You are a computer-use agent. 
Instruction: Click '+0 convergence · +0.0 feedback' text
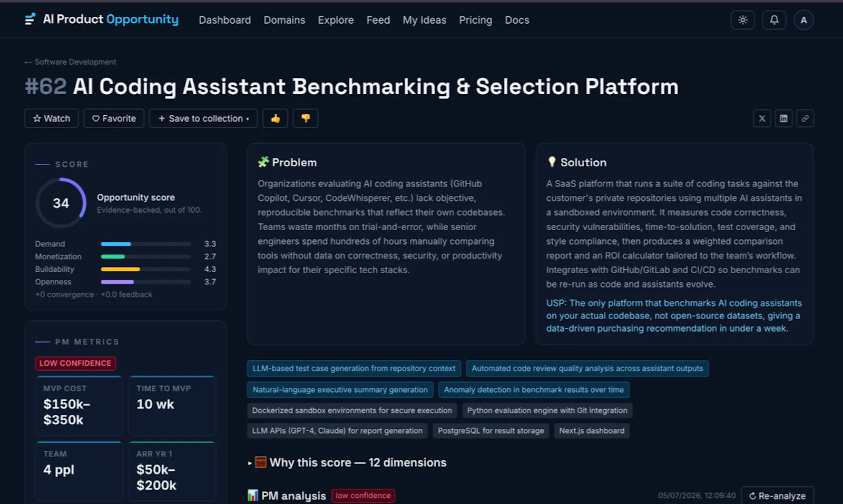click(x=94, y=294)
